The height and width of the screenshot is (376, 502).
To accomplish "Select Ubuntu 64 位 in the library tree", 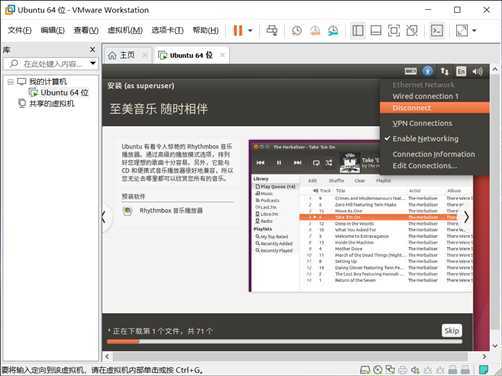I will (x=64, y=92).
